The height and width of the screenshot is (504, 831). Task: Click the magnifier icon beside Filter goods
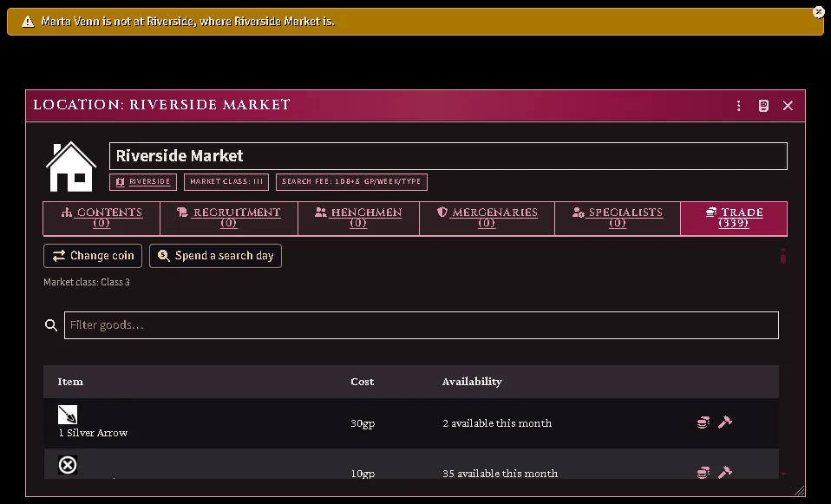pyautogui.click(x=51, y=325)
